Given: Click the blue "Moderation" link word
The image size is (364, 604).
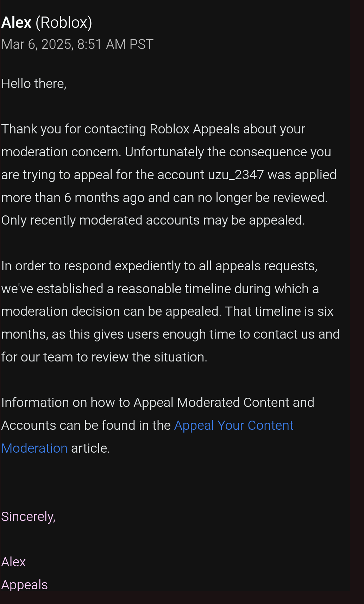Looking at the screenshot, I should click(x=34, y=448).
